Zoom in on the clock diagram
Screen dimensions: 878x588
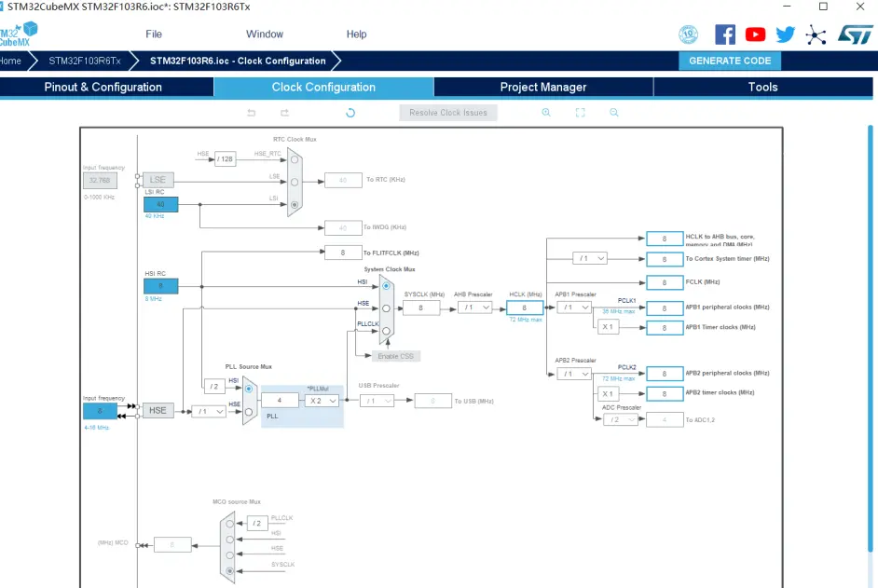[x=546, y=113]
